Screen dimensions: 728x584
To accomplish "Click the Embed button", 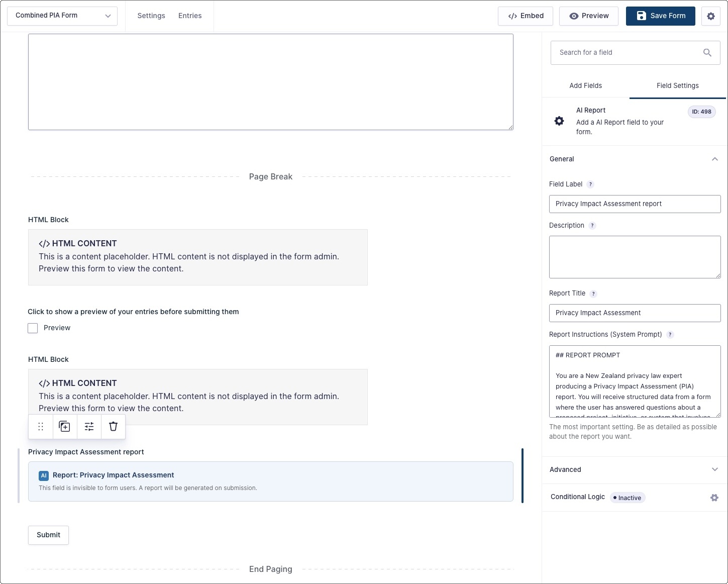I will [x=526, y=16].
